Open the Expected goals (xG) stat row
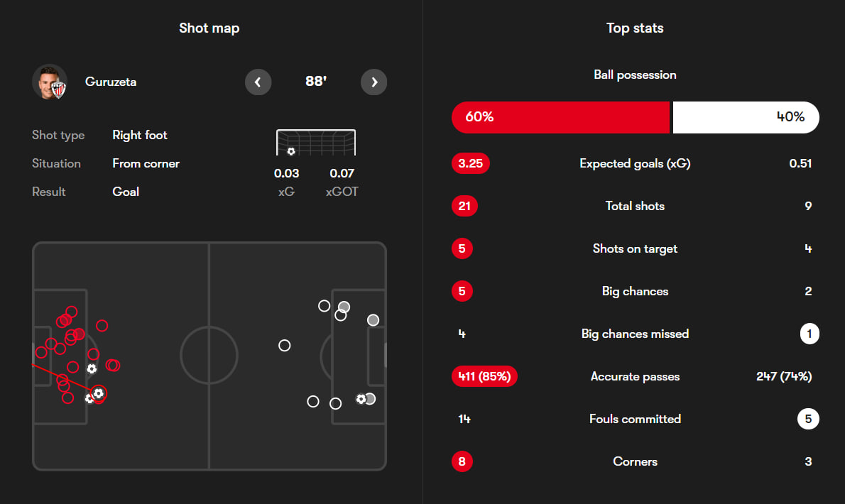This screenshot has width=845, height=504. pyautogui.click(x=635, y=163)
